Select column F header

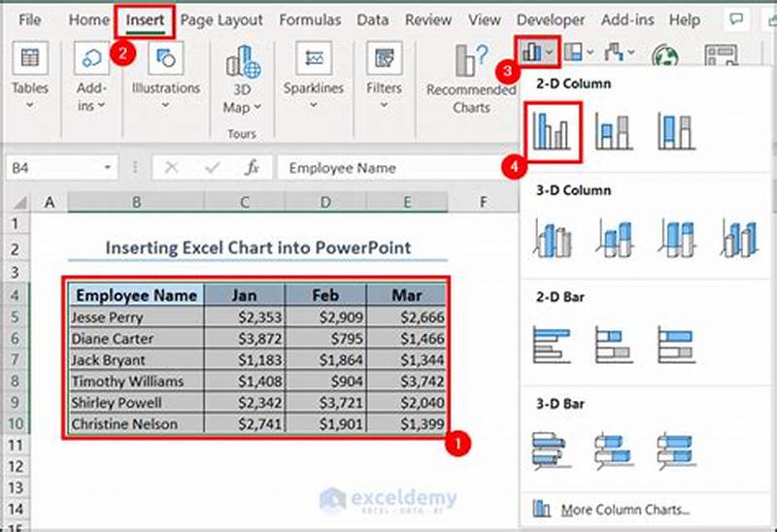483,202
